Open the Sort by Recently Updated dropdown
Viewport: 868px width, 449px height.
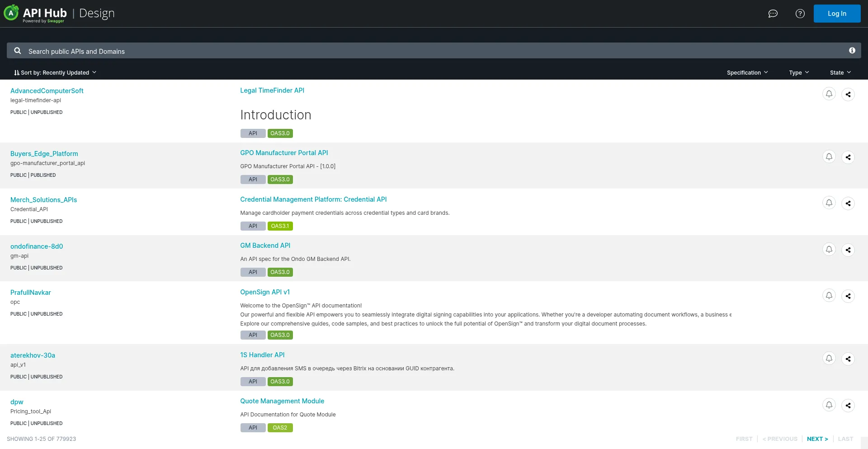click(55, 73)
